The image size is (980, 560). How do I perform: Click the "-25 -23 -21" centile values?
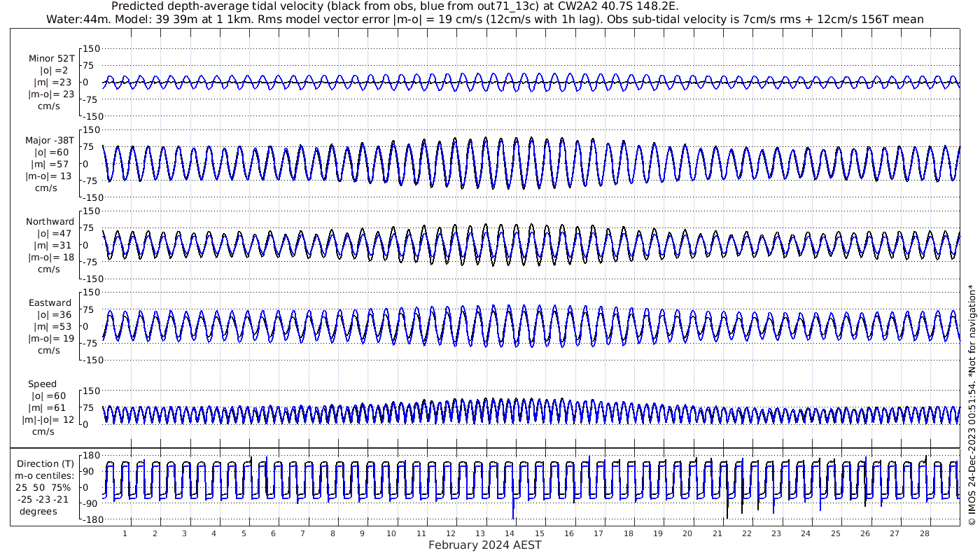pos(44,500)
